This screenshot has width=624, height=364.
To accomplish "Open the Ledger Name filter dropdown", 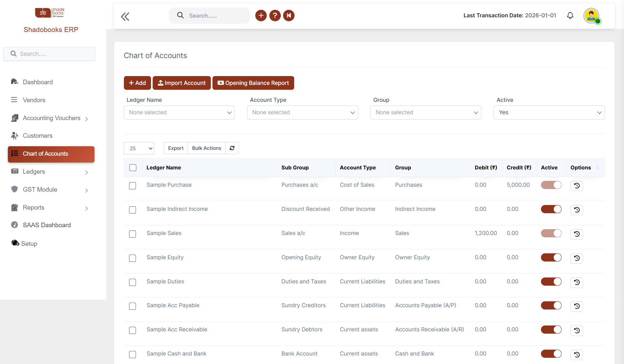I will (x=179, y=112).
